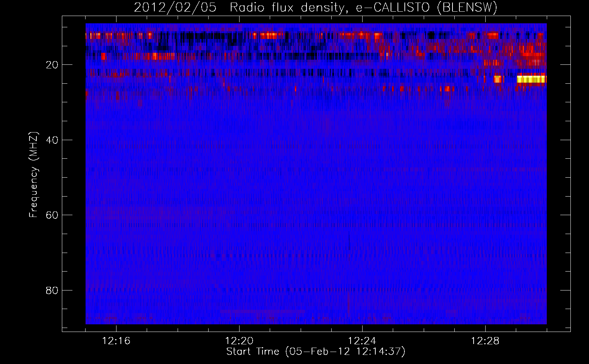Click the 12:16 time tick label
Screen dimensions: 589x364
click(x=116, y=341)
